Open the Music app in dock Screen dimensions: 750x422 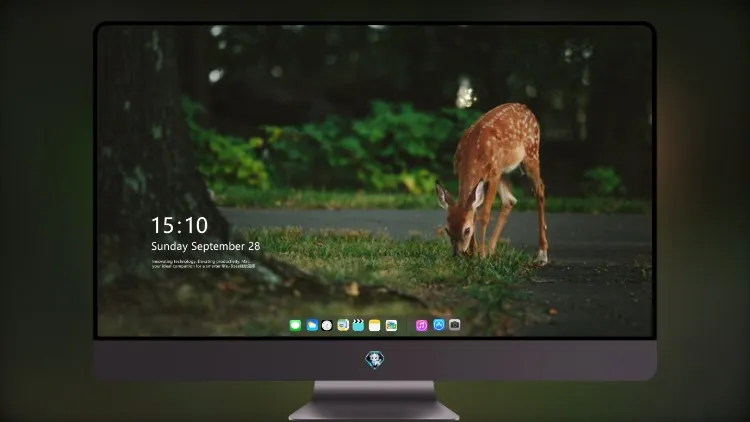(421, 325)
